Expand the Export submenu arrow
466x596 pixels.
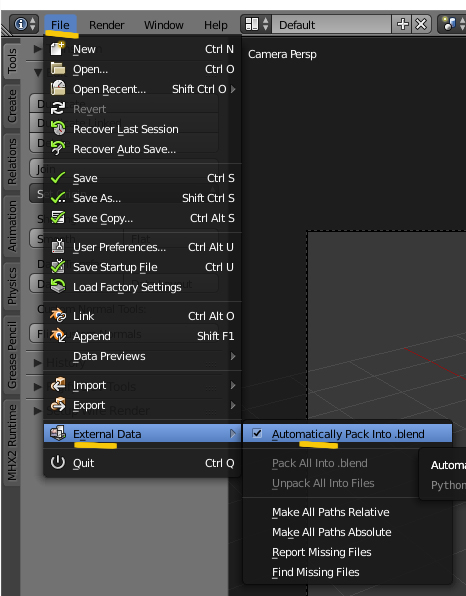click(x=233, y=405)
